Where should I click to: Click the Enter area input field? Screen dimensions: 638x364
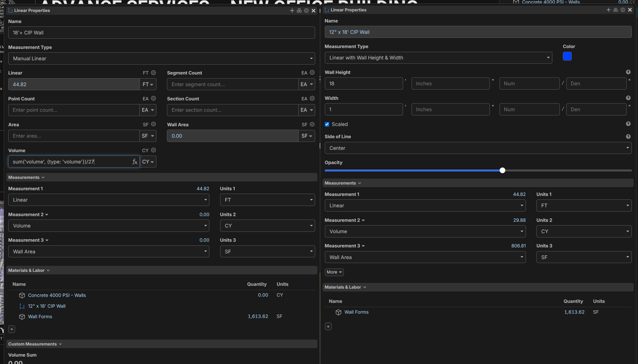tap(74, 136)
